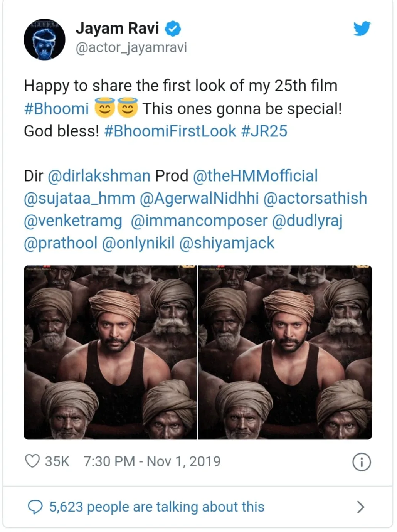Open the @shiyamjack mention
The image size is (397, 532).
[227, 243]
